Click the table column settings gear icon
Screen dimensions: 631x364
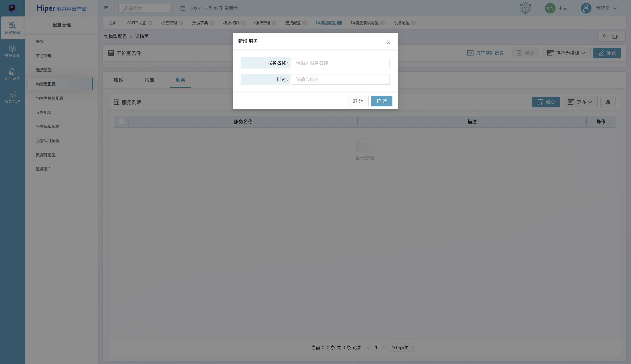tap(608, 102)
